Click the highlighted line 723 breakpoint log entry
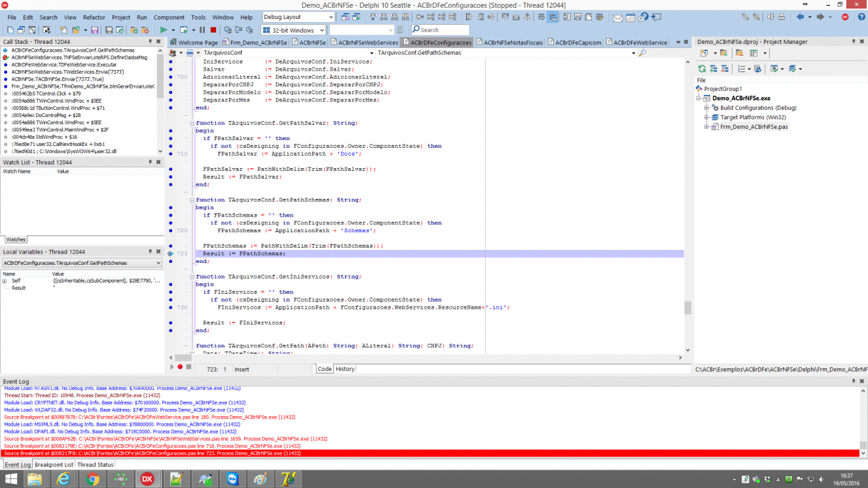This screenshot has width=868, height=488. [431, 453]
